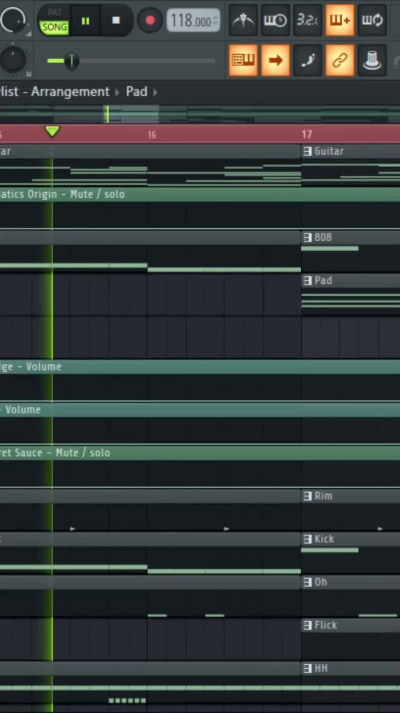The image size is (400, 713).
Task: Select the Flick clip name at bar 17
Action: pyautogui.click(x=326, y=625)
